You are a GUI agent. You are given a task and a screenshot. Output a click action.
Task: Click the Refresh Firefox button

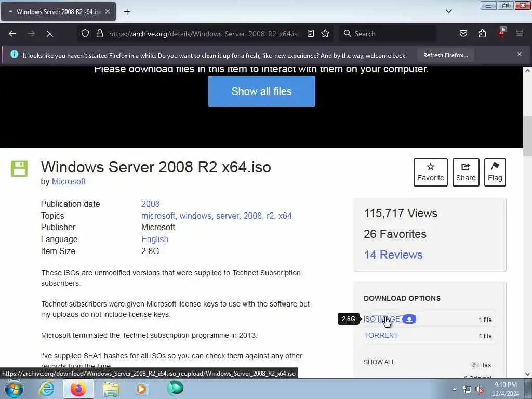[x=445, y=55]
